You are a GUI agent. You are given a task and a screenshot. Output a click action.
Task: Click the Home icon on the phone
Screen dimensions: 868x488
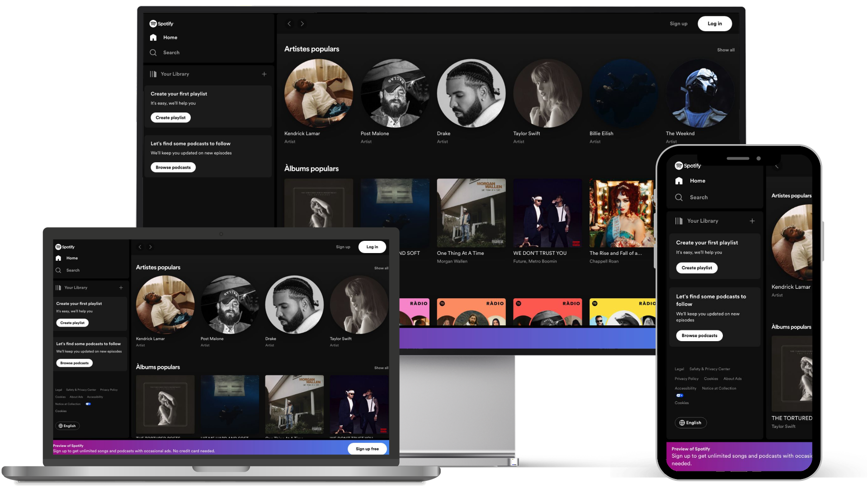point(679,181)
